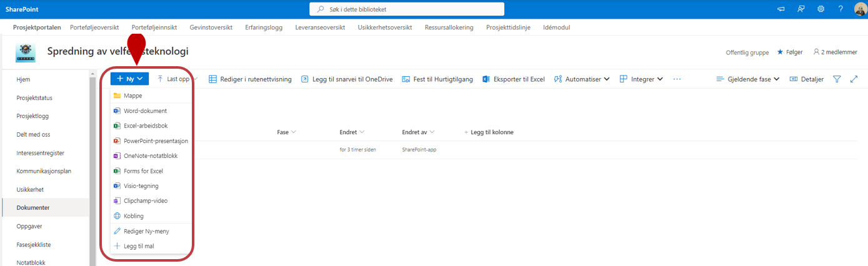Click Fest til Hurtigtilgang in toolbar
This screenshot has width=868, height=266.
click(x=437, y=79)
